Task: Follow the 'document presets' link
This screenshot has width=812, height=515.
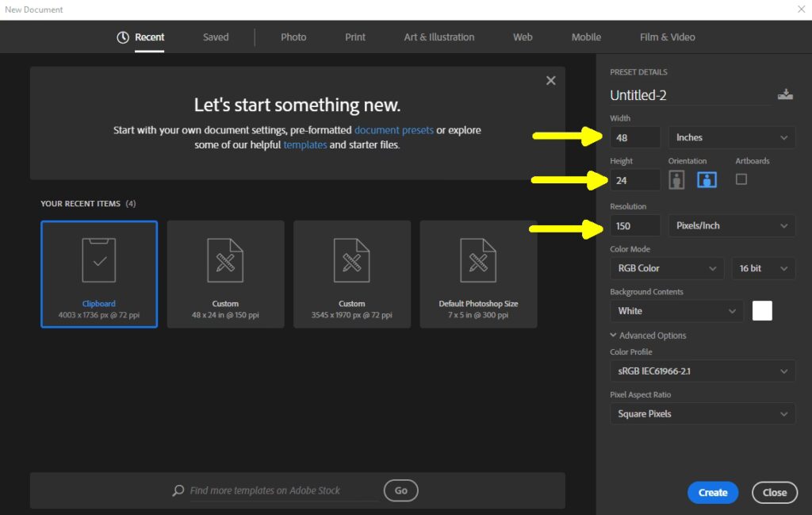Action: tap(393, 130)
